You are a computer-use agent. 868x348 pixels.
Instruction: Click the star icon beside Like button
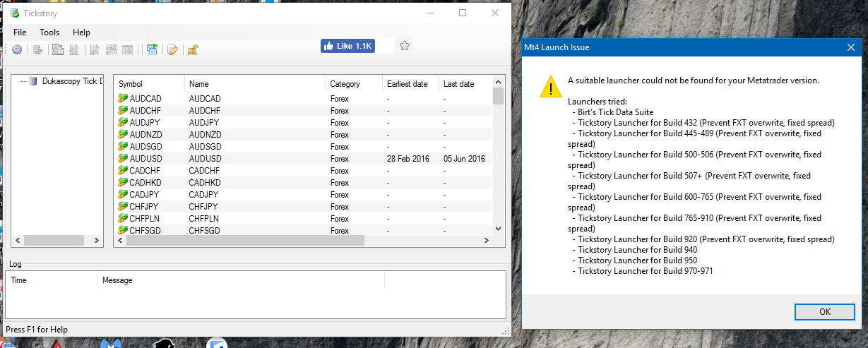[x=404, y=46]
